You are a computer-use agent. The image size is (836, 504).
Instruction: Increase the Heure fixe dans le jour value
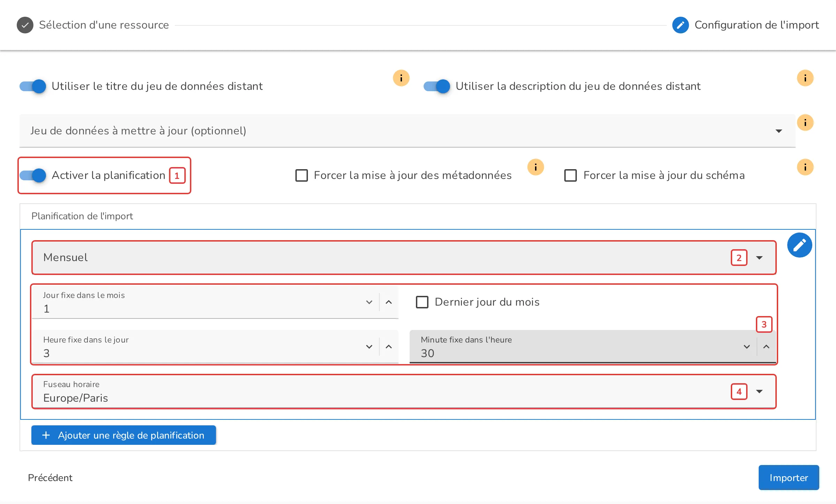389,347
